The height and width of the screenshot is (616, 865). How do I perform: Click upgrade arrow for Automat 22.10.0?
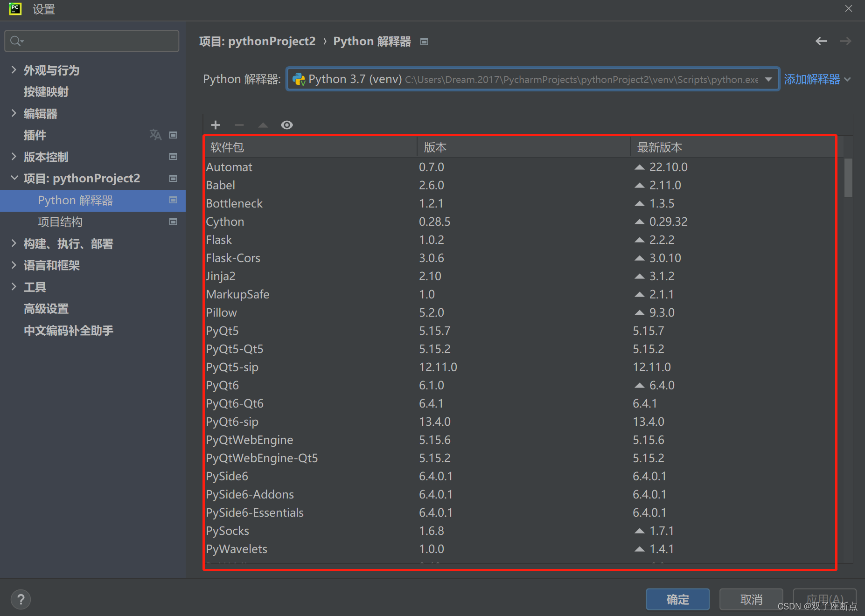(x=640, y=167)
